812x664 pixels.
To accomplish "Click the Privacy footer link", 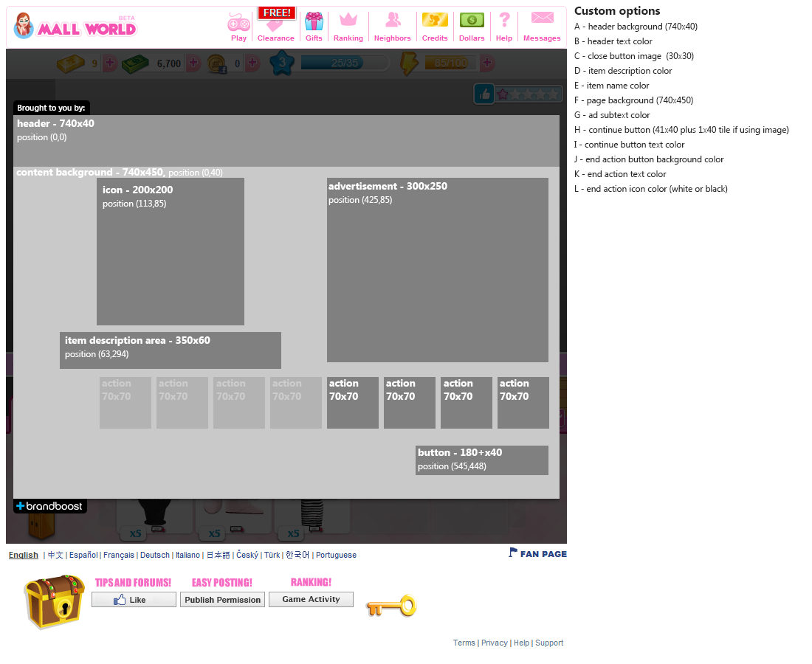I will click(494, 643).
